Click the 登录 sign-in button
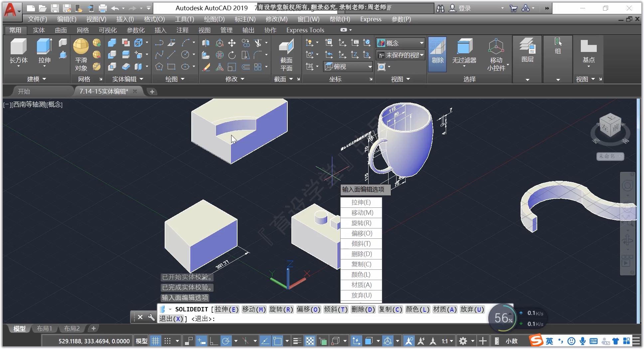This screenshot has height=349, width=644. [460, 8]
